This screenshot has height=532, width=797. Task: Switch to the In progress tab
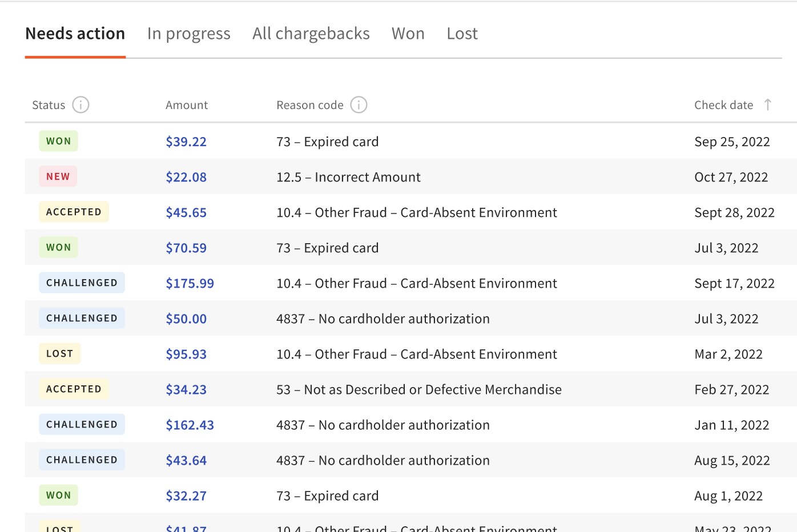click(x=188, y=34)
